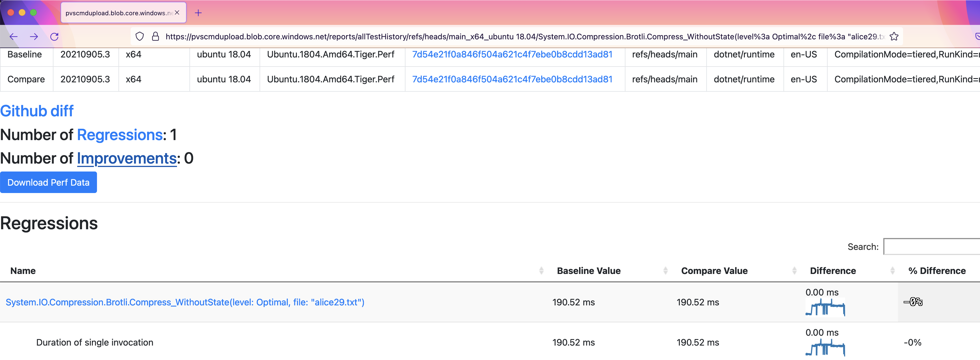Click the browser back navigation arrow
Screen dimensions: 980x360
(14, 37)
